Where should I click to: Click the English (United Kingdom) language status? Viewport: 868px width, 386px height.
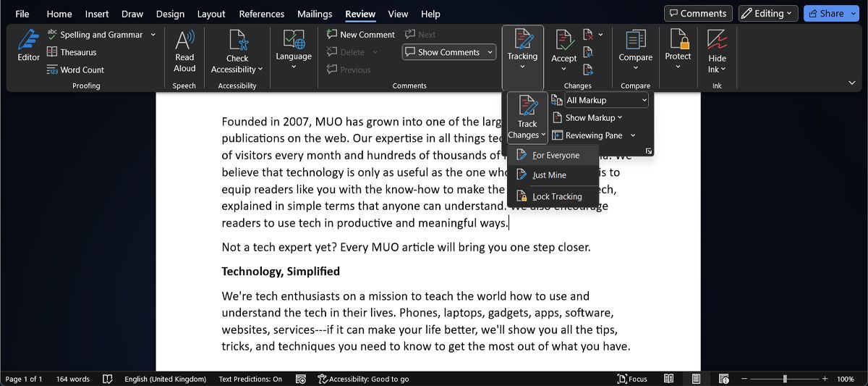165,379
